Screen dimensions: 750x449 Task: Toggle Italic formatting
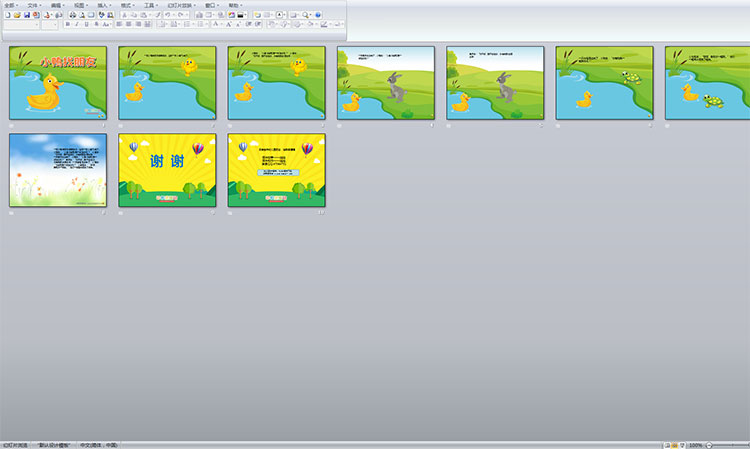point(76,24)
